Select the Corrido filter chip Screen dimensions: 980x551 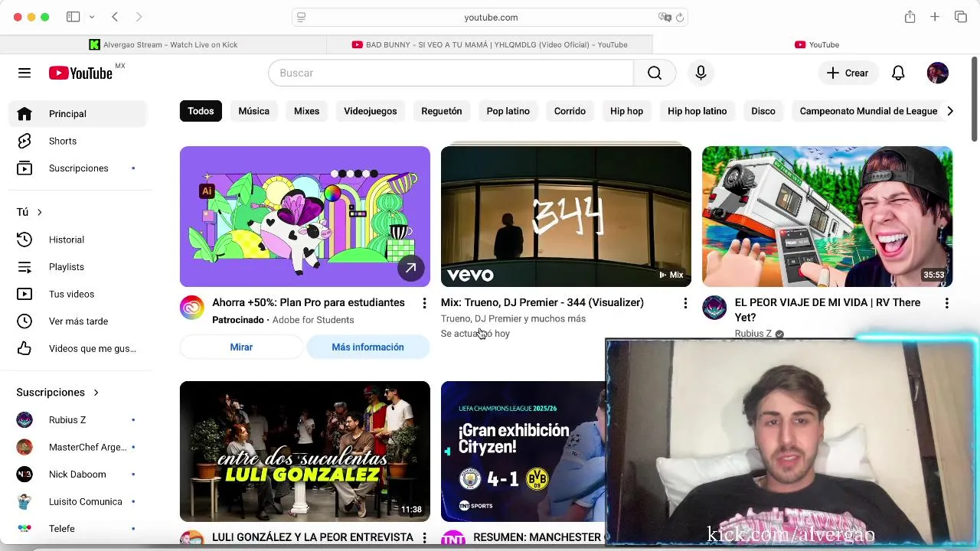570,111
